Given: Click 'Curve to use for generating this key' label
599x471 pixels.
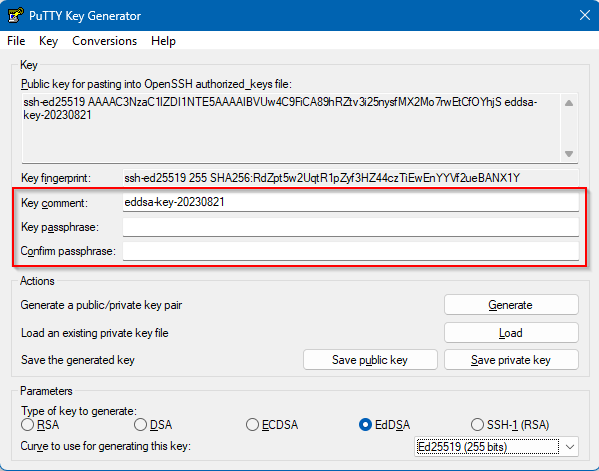Looking at the screenshot, I should click(x=105, y=446).
